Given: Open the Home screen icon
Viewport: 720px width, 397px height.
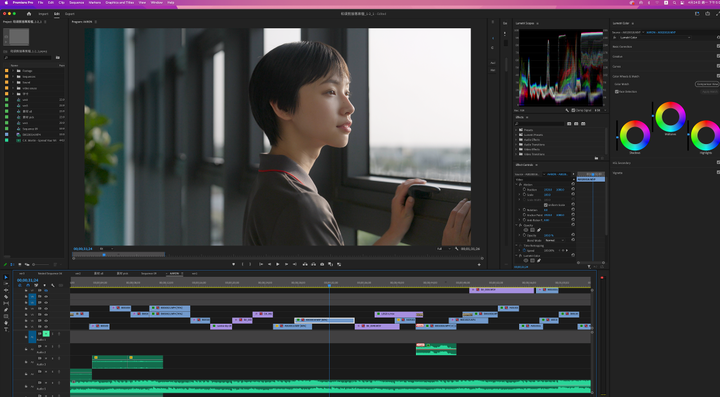Looking at the screenshot, I should [29, 14].
